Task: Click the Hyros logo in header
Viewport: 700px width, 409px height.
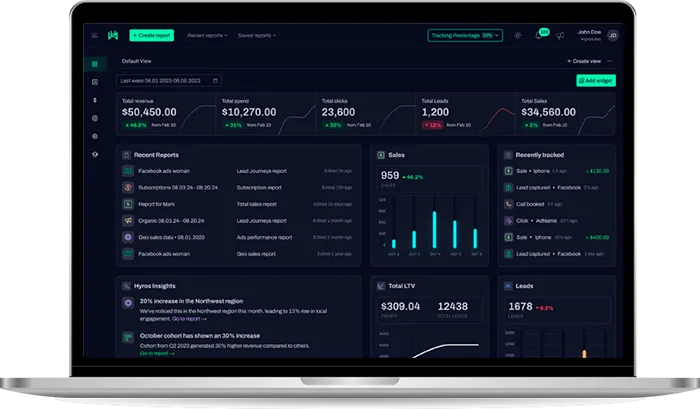Action: point(113,35)
